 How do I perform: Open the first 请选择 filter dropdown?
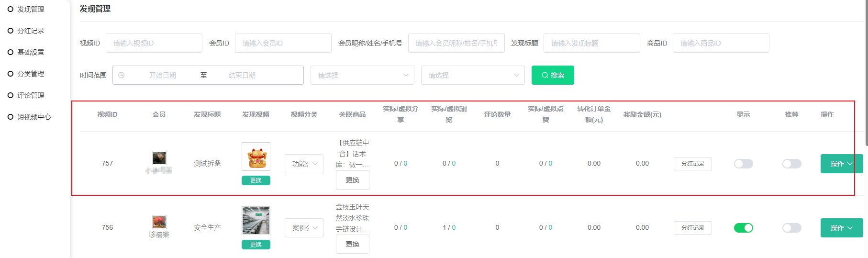tap(362, 75)
